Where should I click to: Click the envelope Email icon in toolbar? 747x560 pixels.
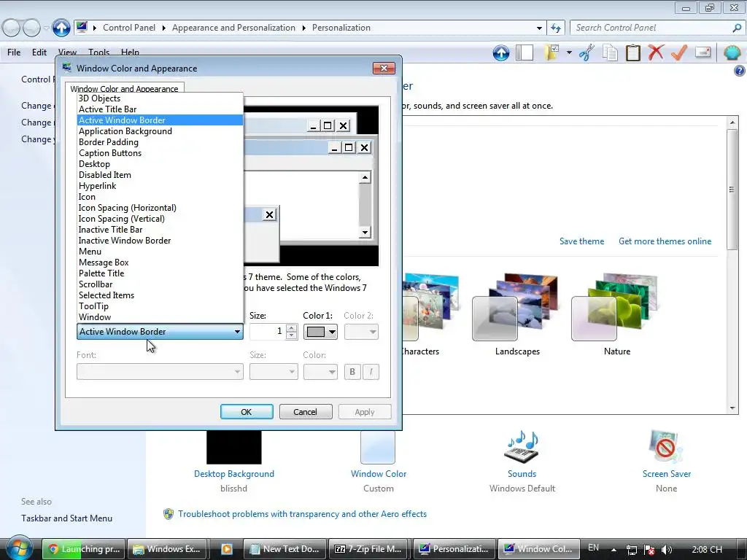pos(703,52)
